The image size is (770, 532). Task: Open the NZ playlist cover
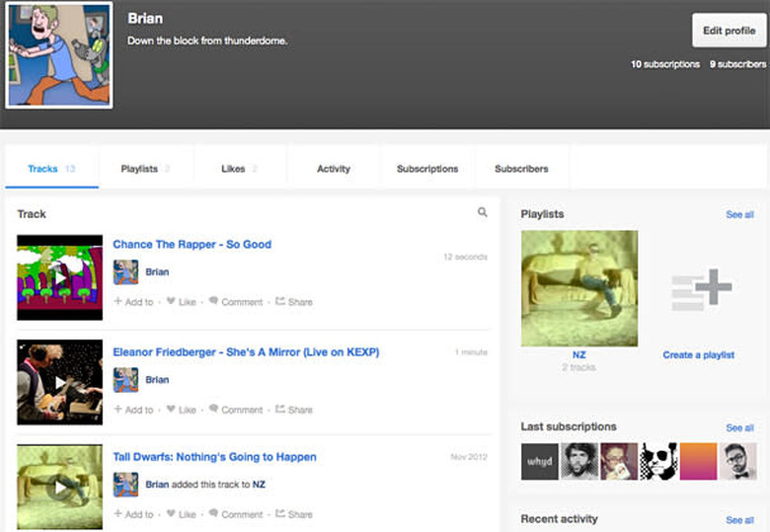tap(579, 288)
